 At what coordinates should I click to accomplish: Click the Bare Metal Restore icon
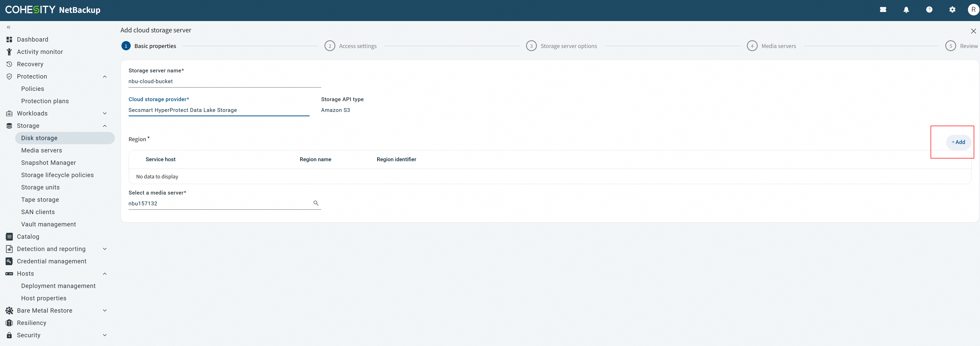pyautogui.click(x=9, y=311)
